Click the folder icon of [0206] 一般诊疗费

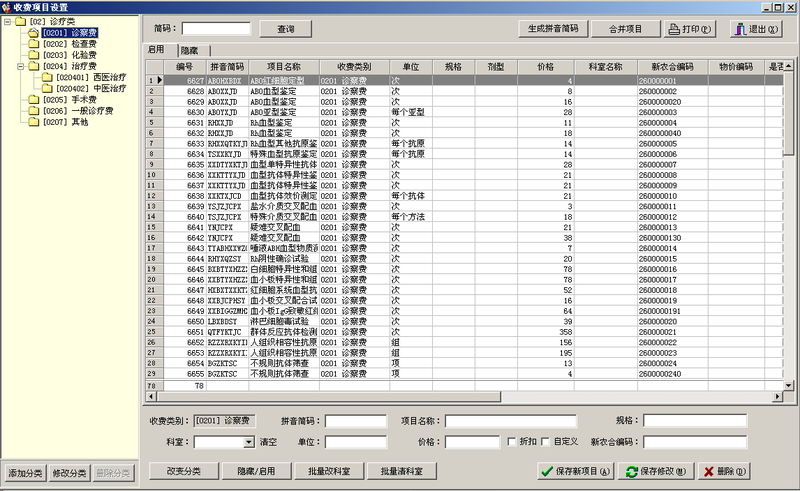pos(34,111)
